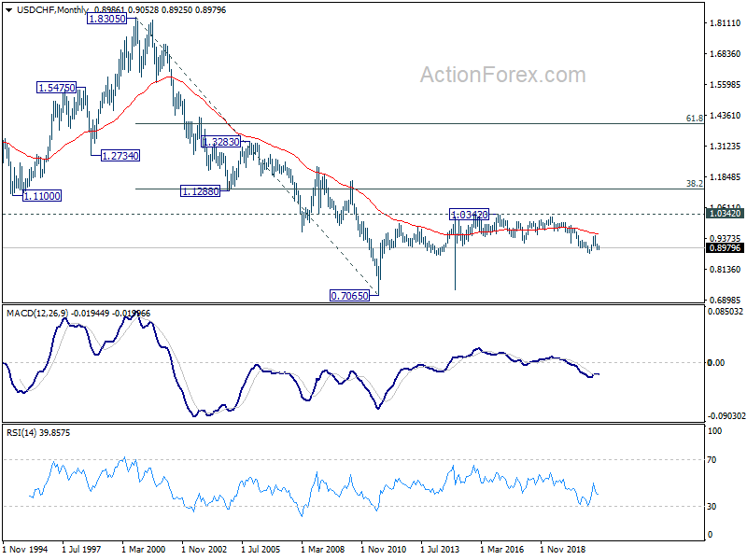This screenshot has height=560, width=747.
Task: Click the 0.89796 current price tag
Action: tap(725, 248)
